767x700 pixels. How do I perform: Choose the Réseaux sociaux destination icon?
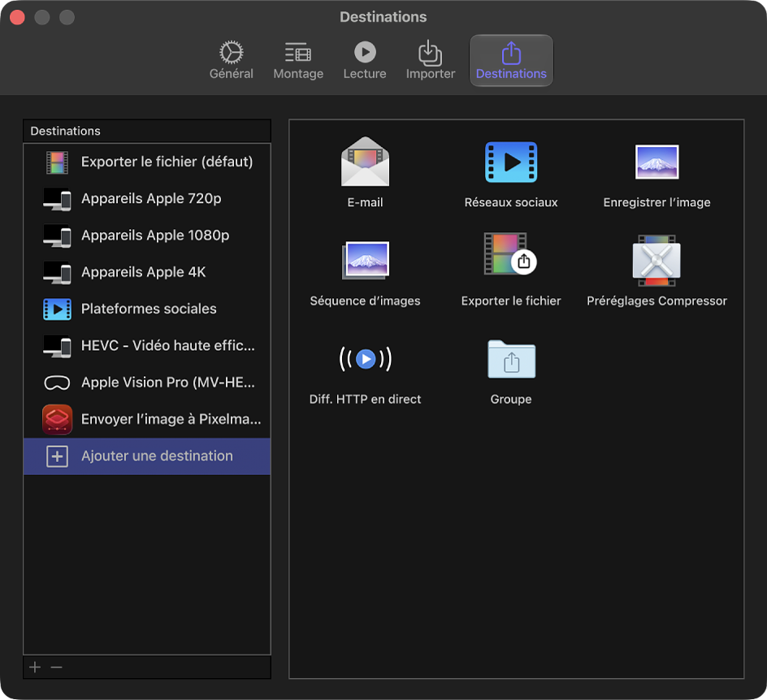[x=511, y=162]
